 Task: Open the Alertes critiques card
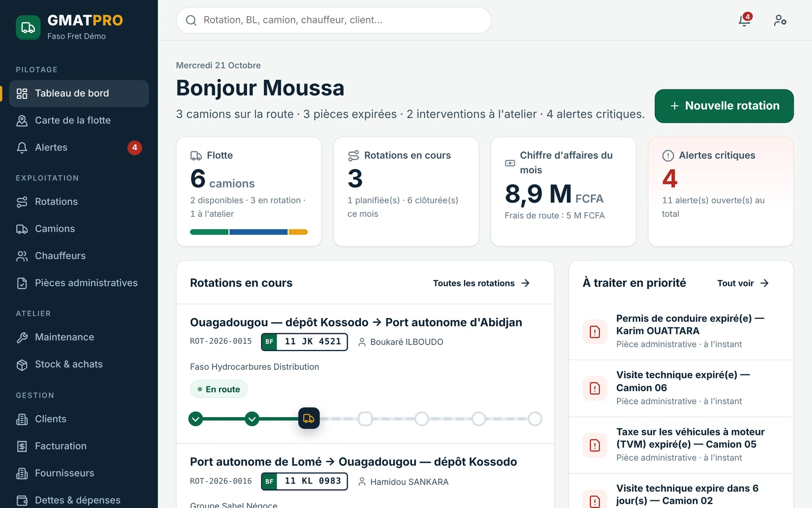click(721, 192)
